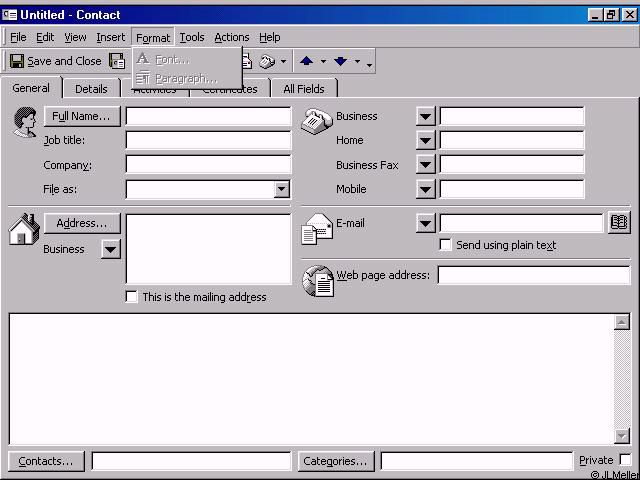Click the Save and New contact icon

(117, 61)
